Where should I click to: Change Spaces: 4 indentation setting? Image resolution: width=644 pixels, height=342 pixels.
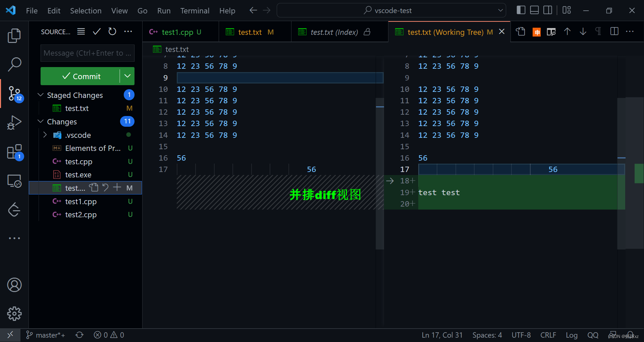[487, 335]
